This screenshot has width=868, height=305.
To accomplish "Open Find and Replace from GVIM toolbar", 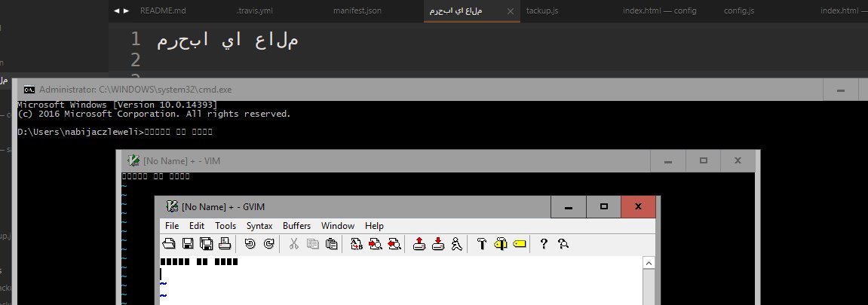I will (356, 243).
